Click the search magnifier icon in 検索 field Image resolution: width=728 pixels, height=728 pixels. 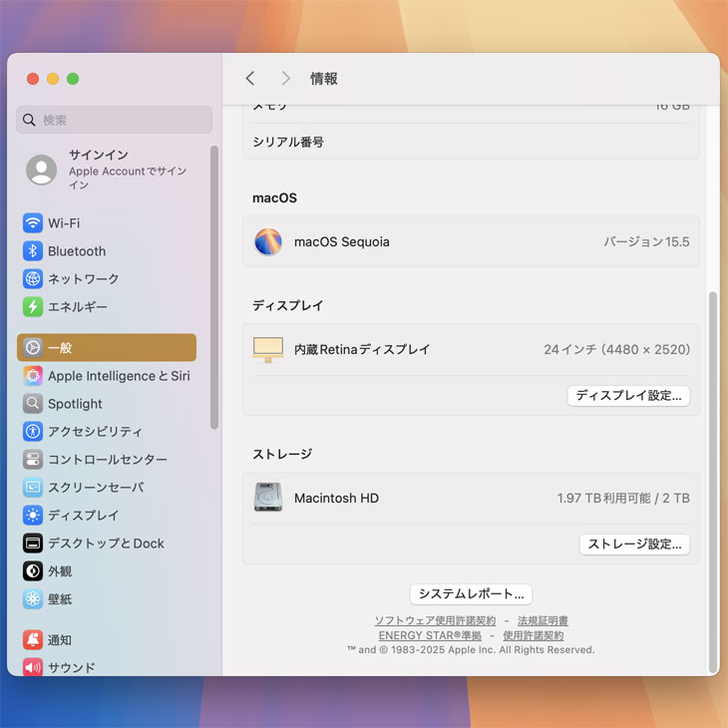pyautogui.click(x=29, y=120)
